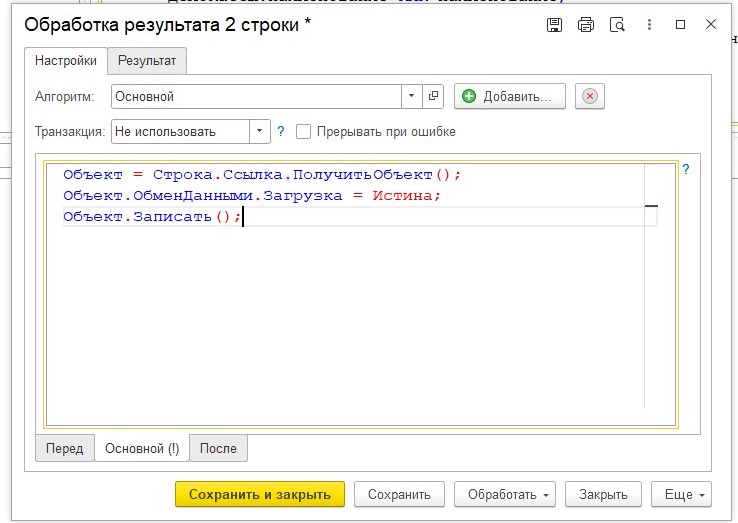Select the Перед tab
This screenshot has width=738, height=523.
point(64,448)
